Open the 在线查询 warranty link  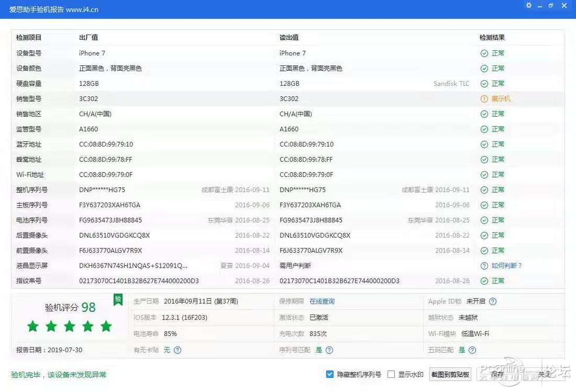[x=322, y=301]
